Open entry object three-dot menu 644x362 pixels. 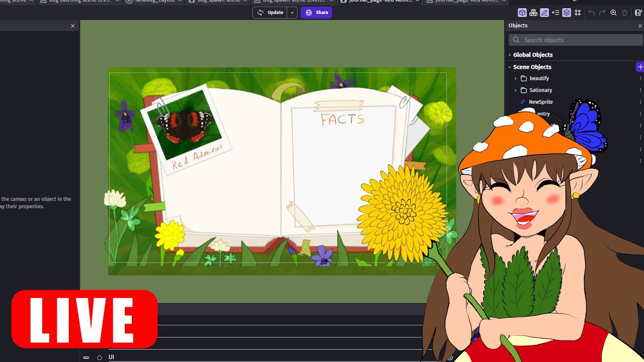click(x=640, y=114)
